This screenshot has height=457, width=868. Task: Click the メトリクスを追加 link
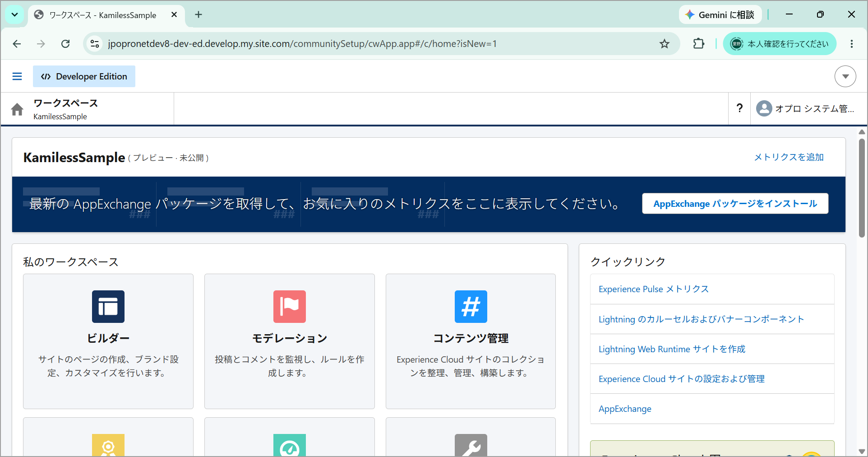click(x=789, y=157)
